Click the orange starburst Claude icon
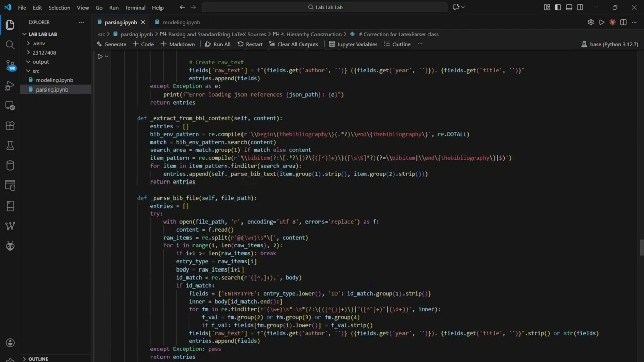The image size is (644, 362). [x=612, y=22]
